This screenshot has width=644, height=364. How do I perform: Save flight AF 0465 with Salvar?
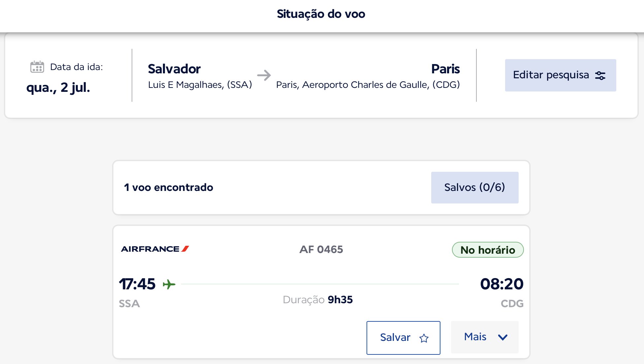point(403,338)
